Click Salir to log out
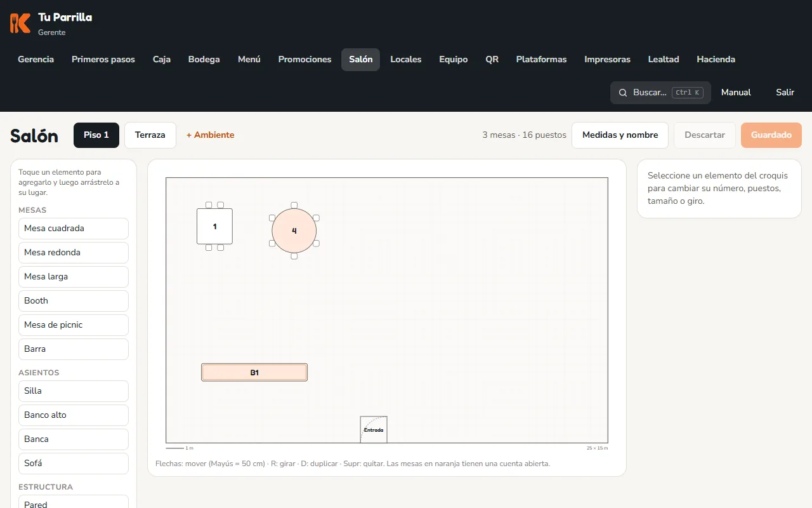Screen dimensions: 812x508 pyautogui.click(x=785, y=93)
